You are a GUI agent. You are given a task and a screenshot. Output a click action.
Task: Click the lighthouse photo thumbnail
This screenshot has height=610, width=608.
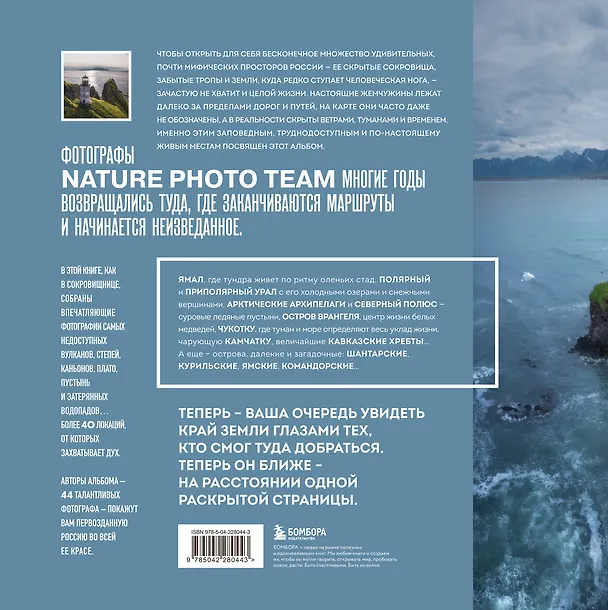[x=96, y=86]
